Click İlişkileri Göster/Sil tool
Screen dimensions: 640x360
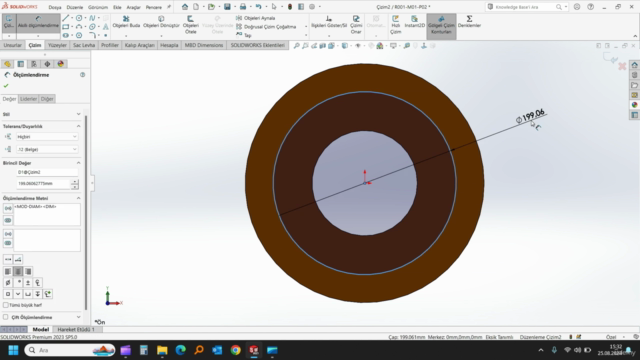[329, 22]
